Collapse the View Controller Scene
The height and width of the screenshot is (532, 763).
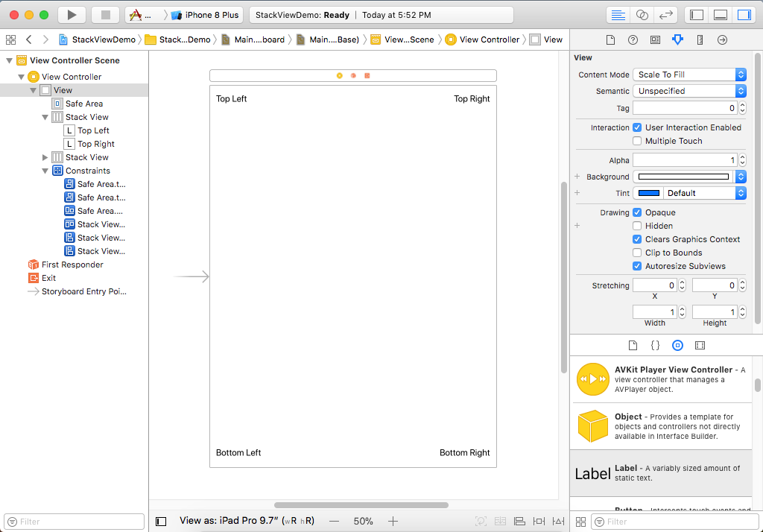click(x=9, y=60)
